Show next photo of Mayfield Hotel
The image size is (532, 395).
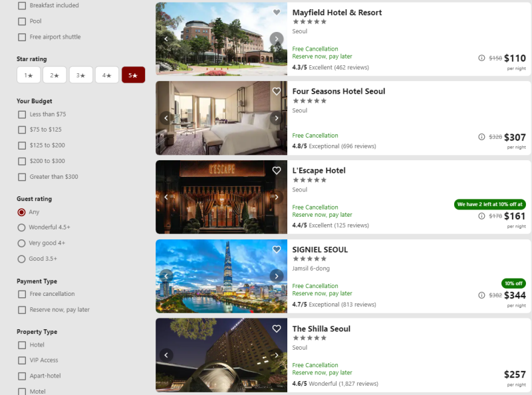pos(277,39)
